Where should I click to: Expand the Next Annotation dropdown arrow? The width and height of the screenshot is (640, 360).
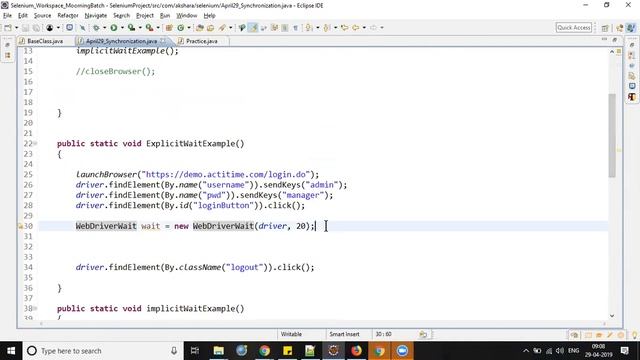(x=318, y=28)
